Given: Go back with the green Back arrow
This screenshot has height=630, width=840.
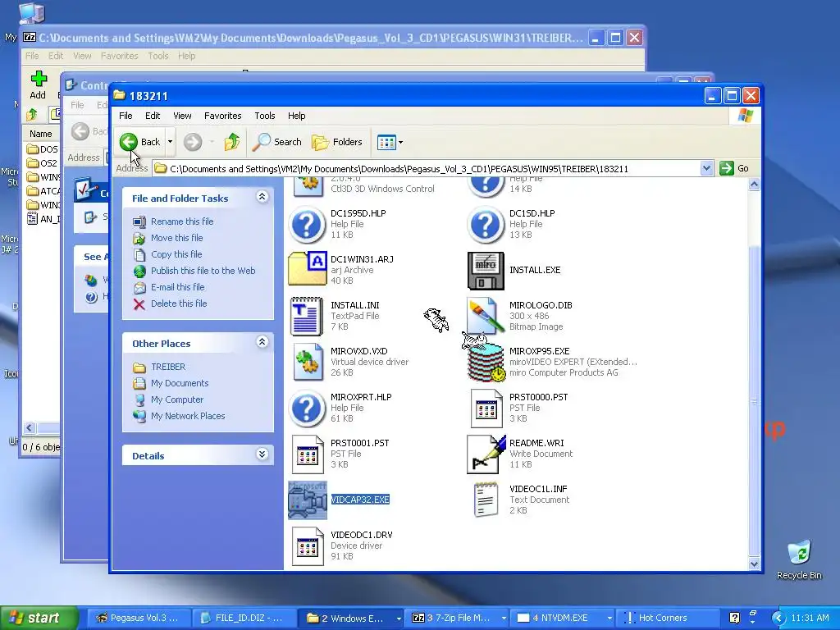Looking at the screenshot, I should (139, 142).
